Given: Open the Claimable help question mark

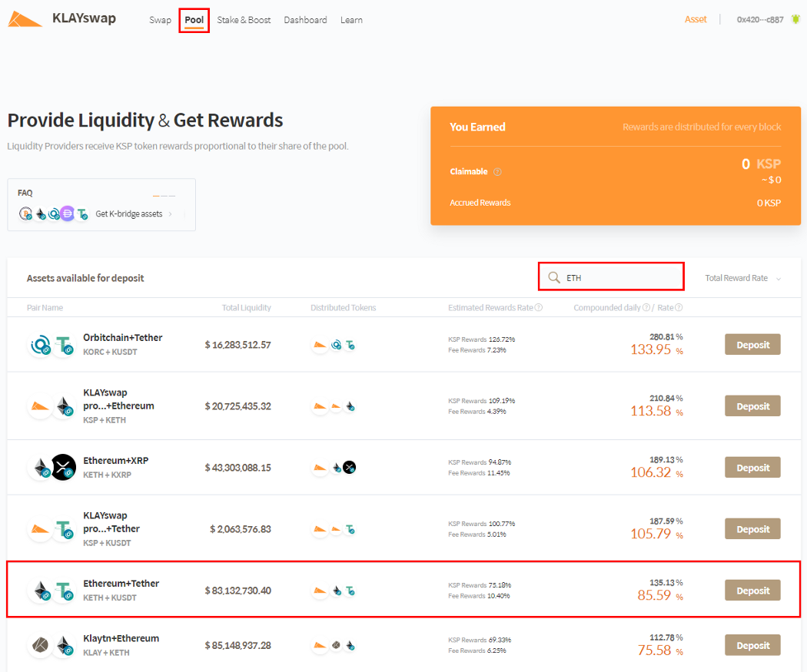Looking at the screenshot, I should [497, 172].
